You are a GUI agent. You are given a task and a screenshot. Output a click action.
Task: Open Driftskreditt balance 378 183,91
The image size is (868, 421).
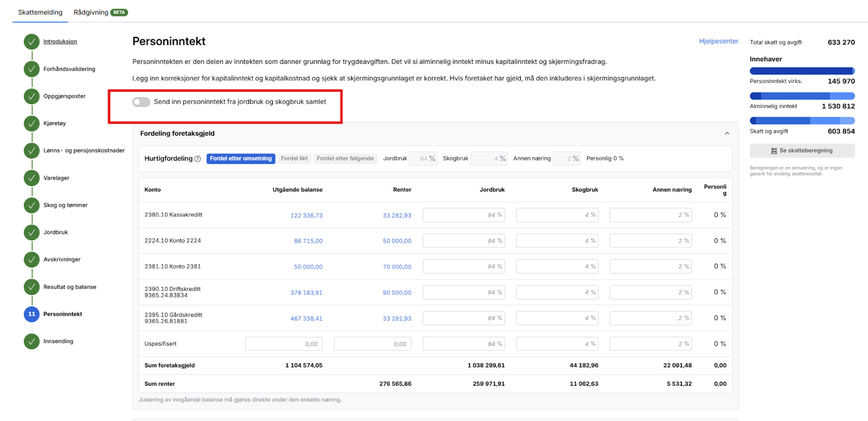click(x=307, y=292)
